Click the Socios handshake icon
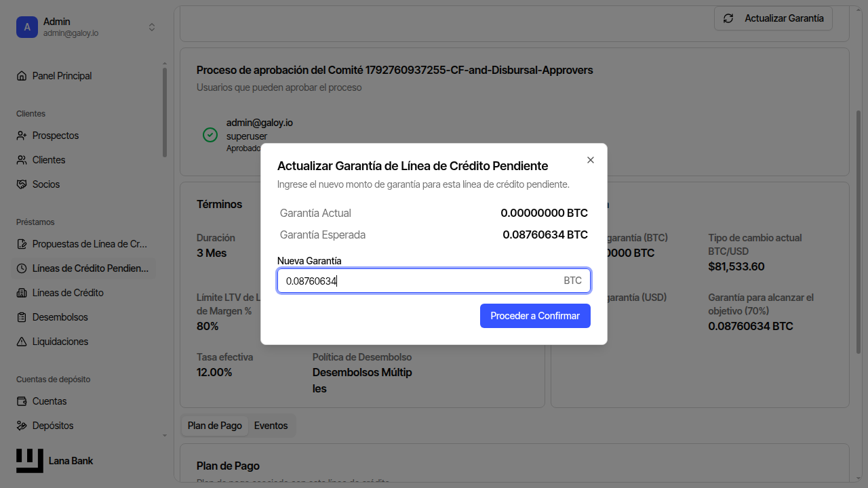Image resolution: width=868 pixels, height=488 pixels. tap(22, 184)
